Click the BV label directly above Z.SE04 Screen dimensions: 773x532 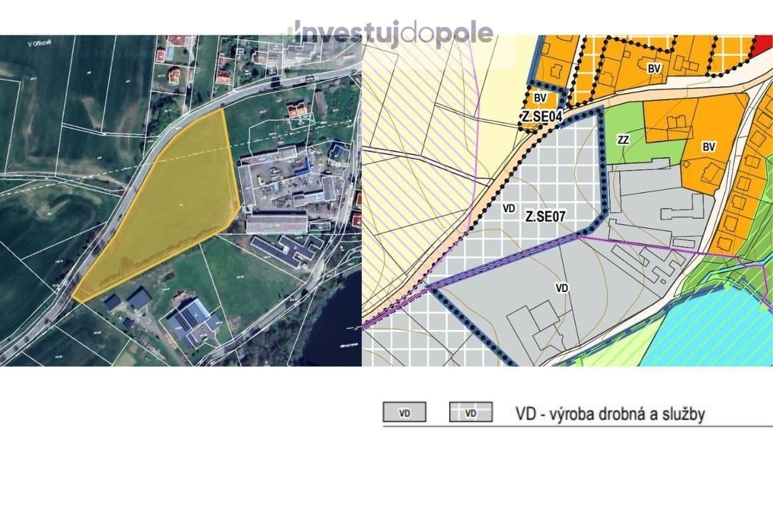click(x=540, y=98)
